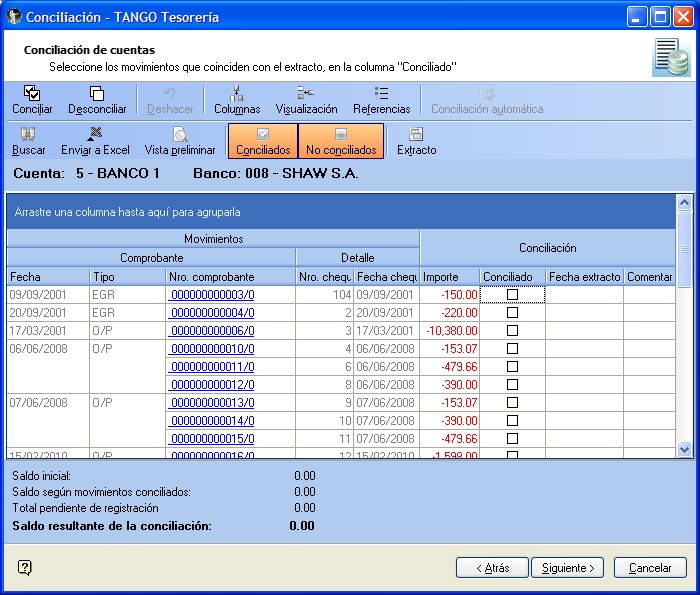
Task: Open the Extracto statement
Action: point(416,141)
